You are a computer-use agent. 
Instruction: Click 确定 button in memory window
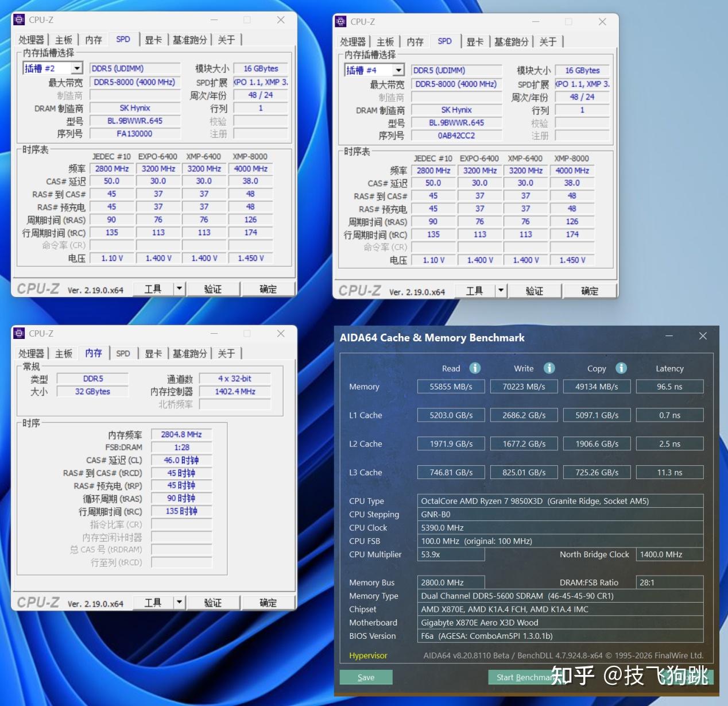click(x=268, y=603)
